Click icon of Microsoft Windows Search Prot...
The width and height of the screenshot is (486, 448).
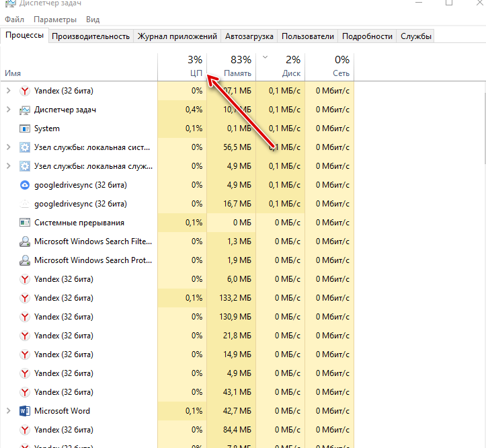[25, 260]
